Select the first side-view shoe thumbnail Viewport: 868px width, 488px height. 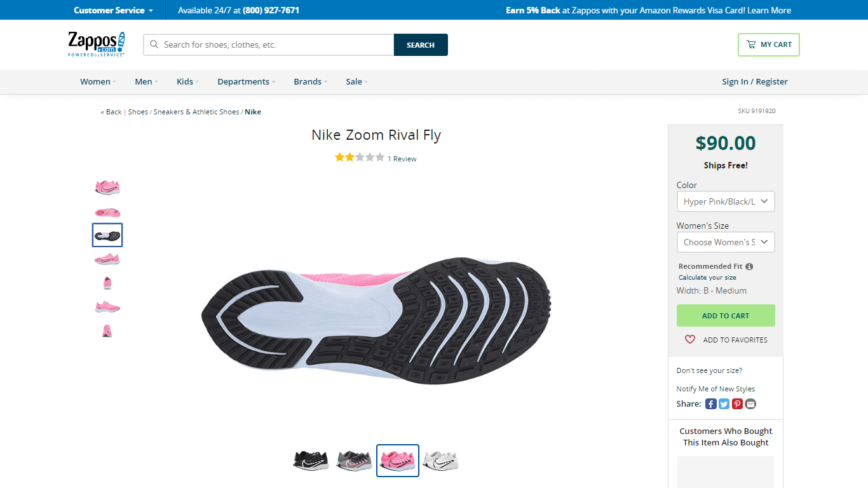107,187
